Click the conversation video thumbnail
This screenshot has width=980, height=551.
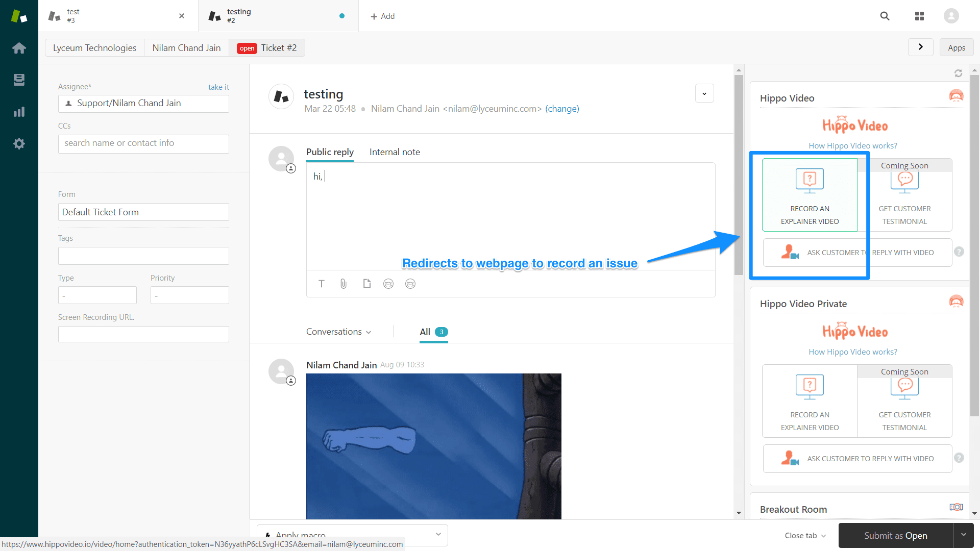[x=433, y=446]
